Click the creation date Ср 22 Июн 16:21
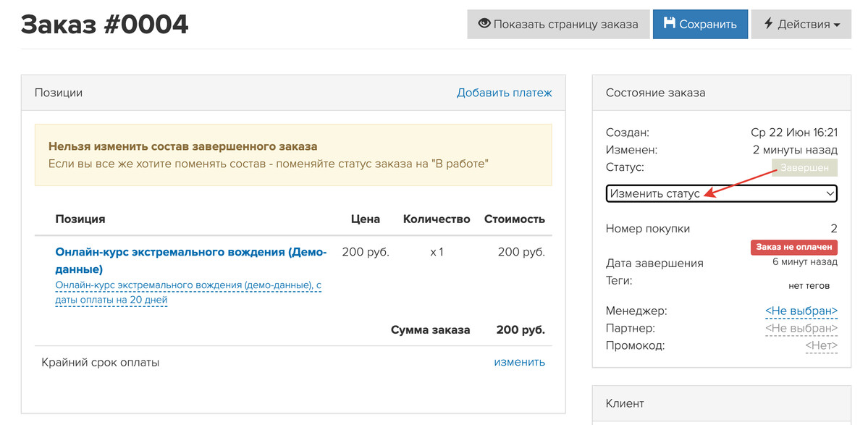 [794, 132]
